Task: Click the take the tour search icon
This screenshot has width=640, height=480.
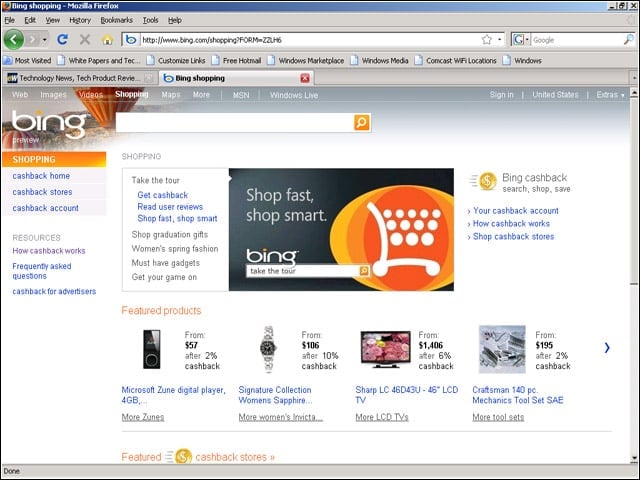Action: click(x=364, y=271)
